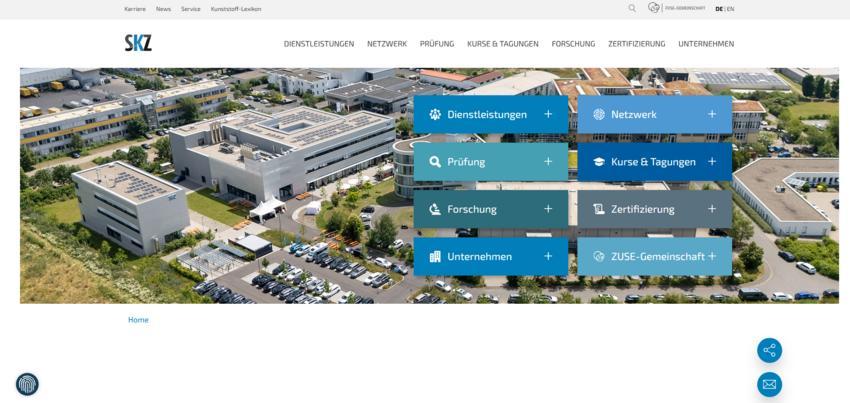Click the ZUSE-Gemeinschaft logo in top bar
The width and height of the screenshot is (850, 403).
(677, 8)
